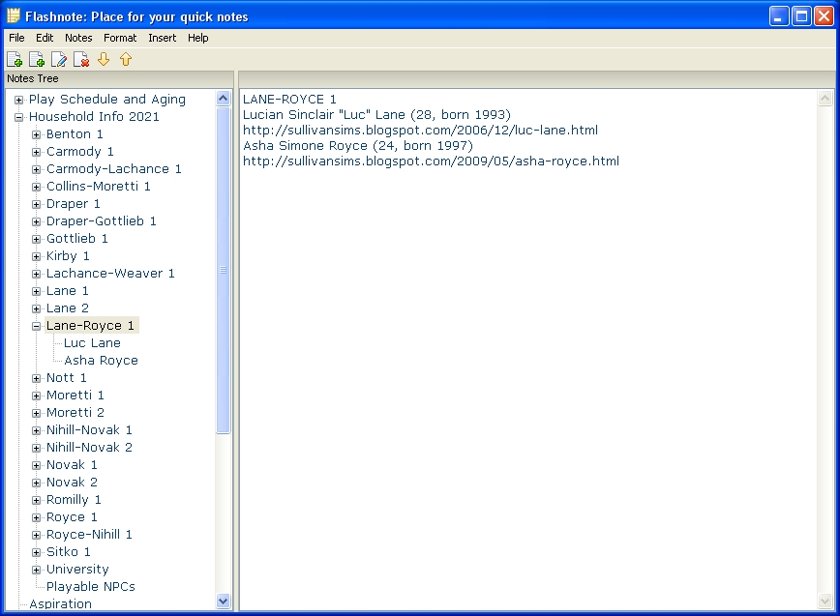Select the Luc Lane note

coord(92,343)
